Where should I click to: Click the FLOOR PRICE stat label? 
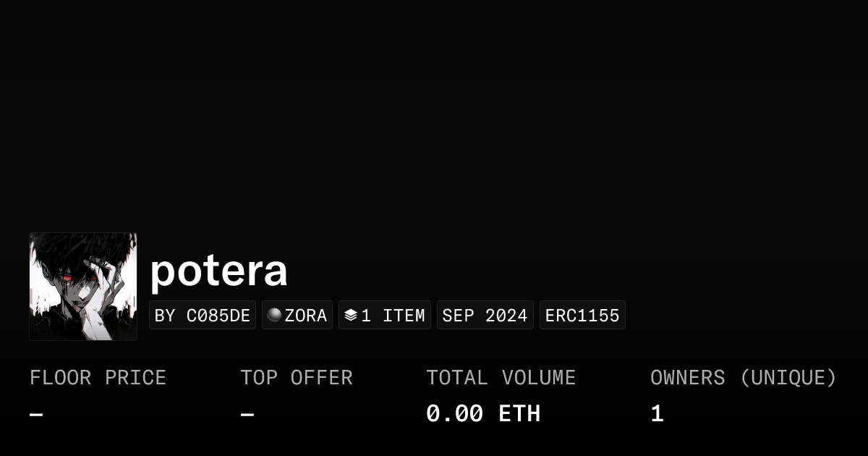[x=98, y=378]
